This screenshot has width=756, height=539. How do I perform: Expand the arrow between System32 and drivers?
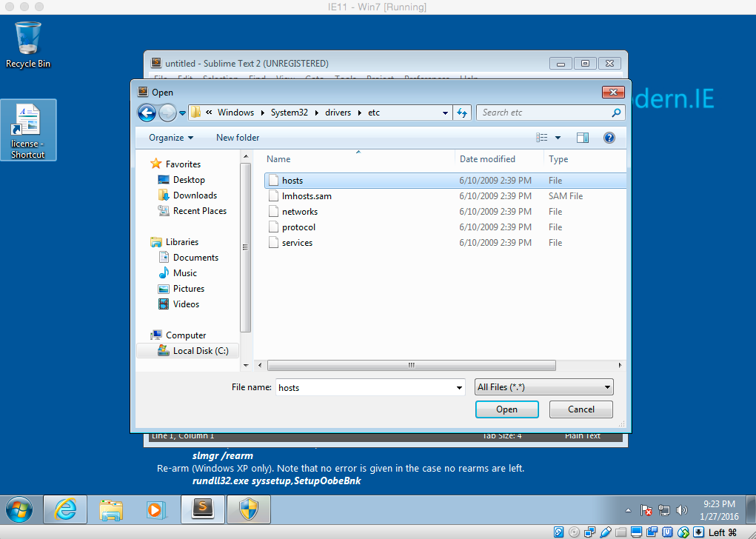click(316, 113)
